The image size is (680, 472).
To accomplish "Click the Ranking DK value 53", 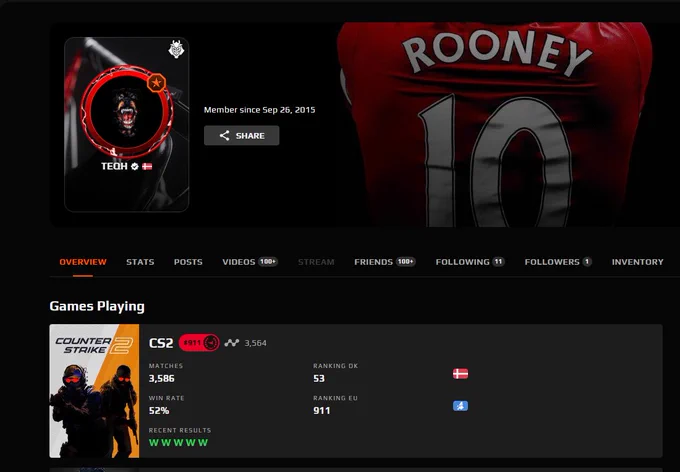I will 319,378.
